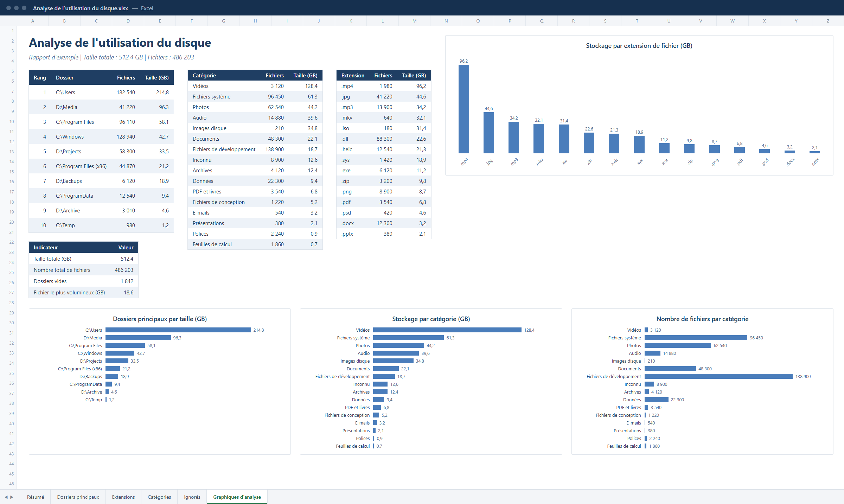The height and width of the screenshot is (504, 844).
Task: Select column Z header
Action: point(828,21)
